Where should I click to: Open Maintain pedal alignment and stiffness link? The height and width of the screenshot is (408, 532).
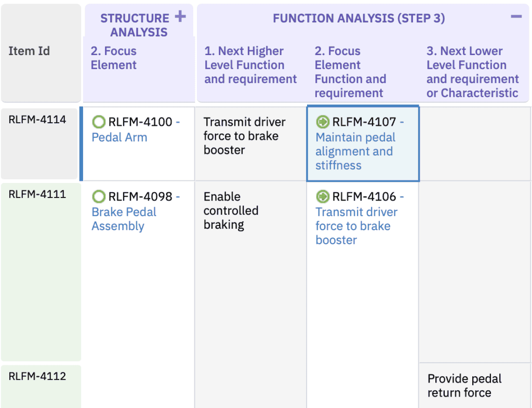click(x=355, y=152)
